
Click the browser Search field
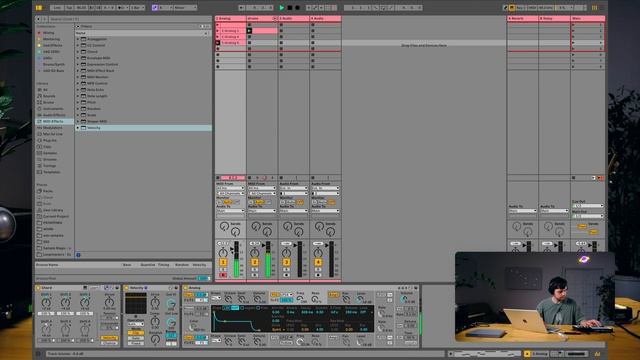(129, 19)
